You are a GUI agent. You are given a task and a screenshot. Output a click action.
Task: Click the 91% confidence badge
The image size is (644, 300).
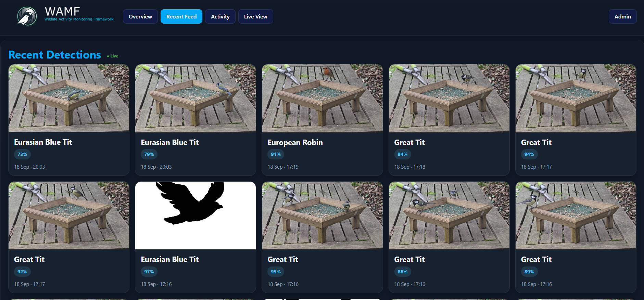point(276,154)
